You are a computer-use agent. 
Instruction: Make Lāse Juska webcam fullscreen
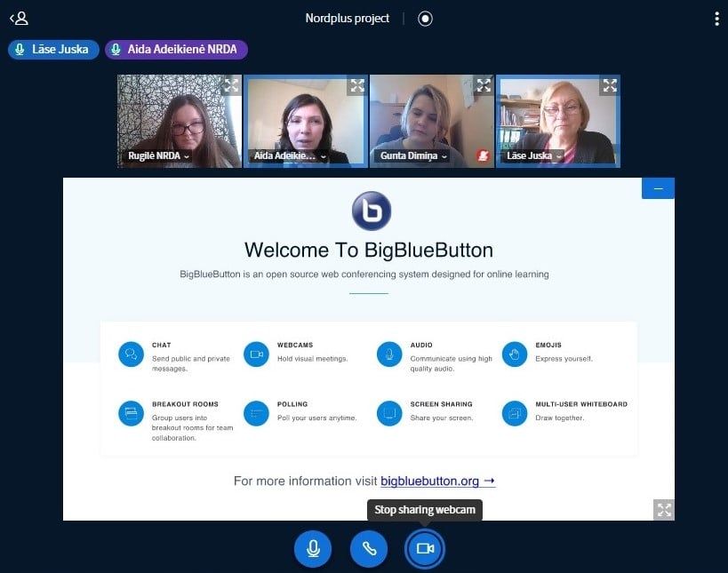tap(610, 86)
